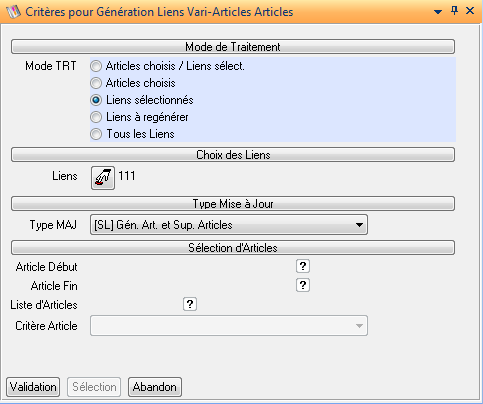Click the application icon in title bar
Screen dimensions: 483x404
tap(13, 12)
